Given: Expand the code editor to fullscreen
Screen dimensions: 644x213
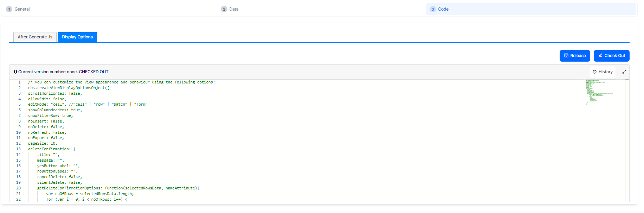Looking at the screenshot, I should (624, 72).
